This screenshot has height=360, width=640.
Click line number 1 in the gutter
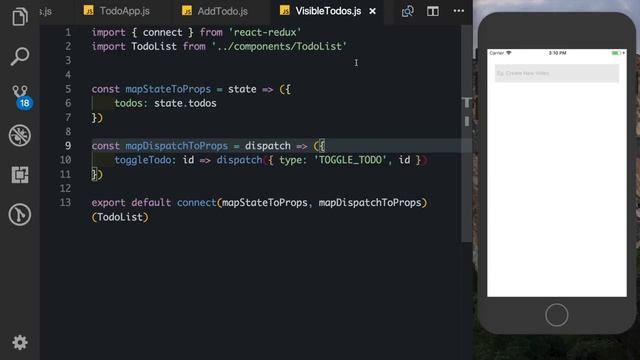(68, 32)
